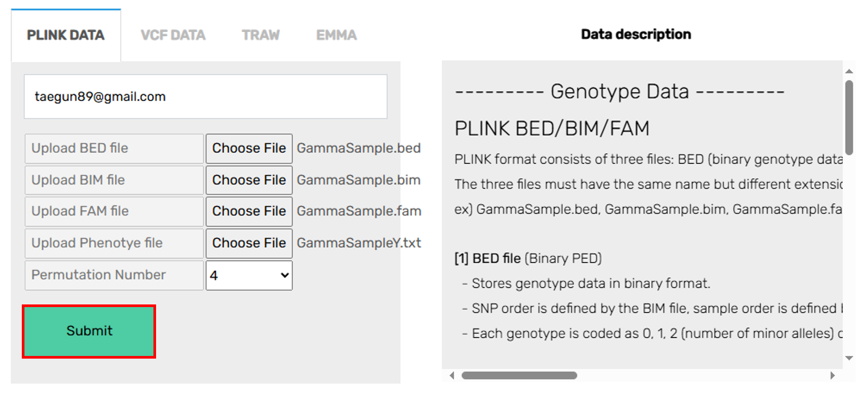Choose File for BED upload
This screenshot has width=868, height=397.
click(249, 148)
